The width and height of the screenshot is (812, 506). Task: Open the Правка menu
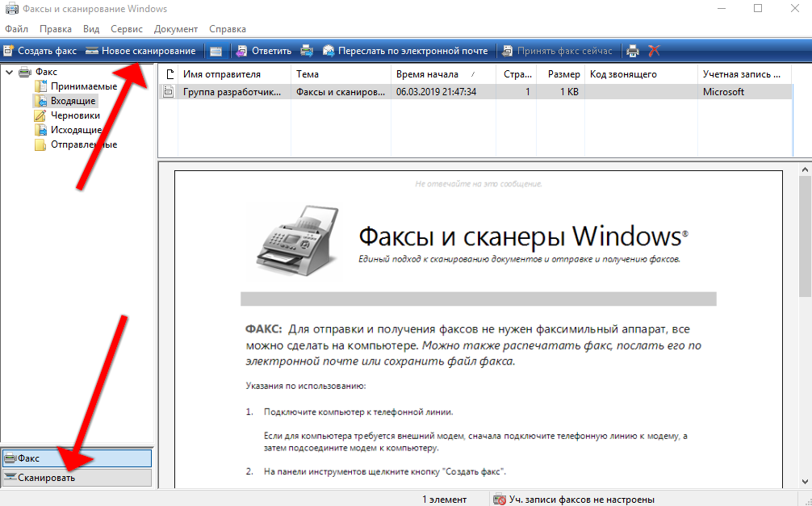click(56, 29)
